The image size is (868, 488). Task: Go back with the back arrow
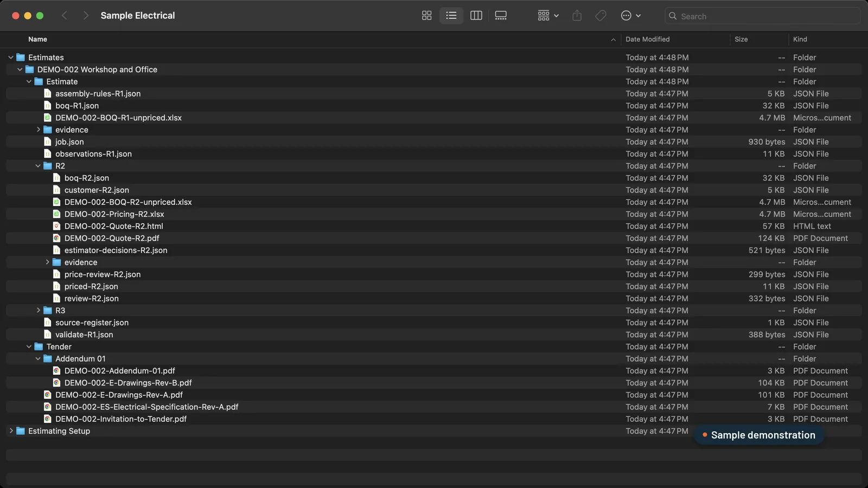click(x=64, y=16)
